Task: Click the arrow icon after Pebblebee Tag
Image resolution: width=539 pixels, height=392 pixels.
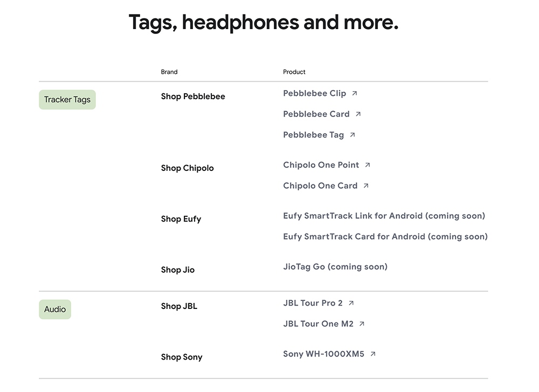Action: coord(353,135)
